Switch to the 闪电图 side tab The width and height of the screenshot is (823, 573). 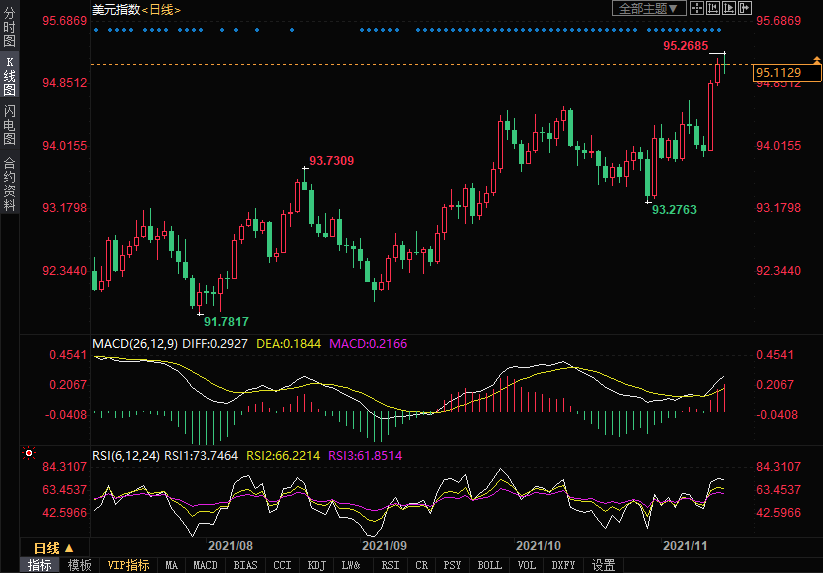pyautogui.click(x=9, y=124)
